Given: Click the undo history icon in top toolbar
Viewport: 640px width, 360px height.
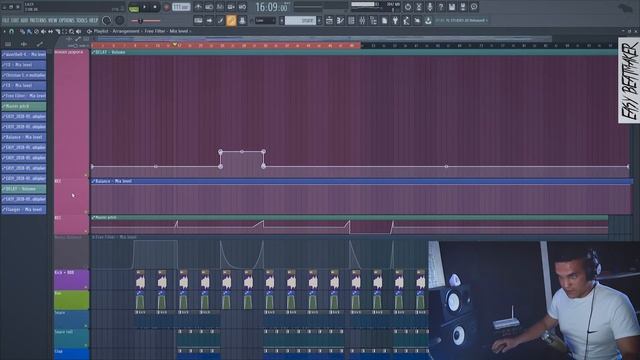Looking at the screenshot, I should point(408,7).
